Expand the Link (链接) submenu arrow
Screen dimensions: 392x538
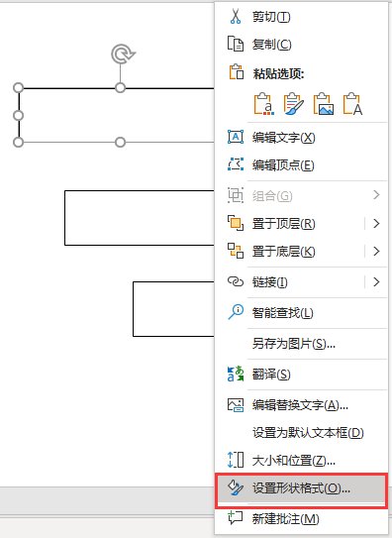coord(376,282)
